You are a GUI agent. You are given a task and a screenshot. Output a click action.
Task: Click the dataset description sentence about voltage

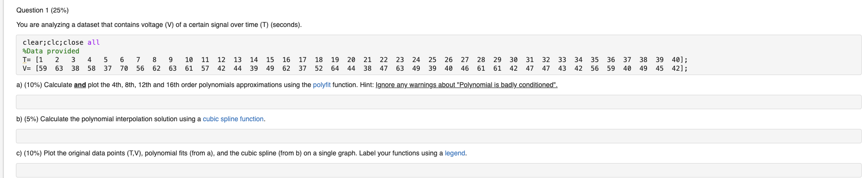click(x=159, y=25)
